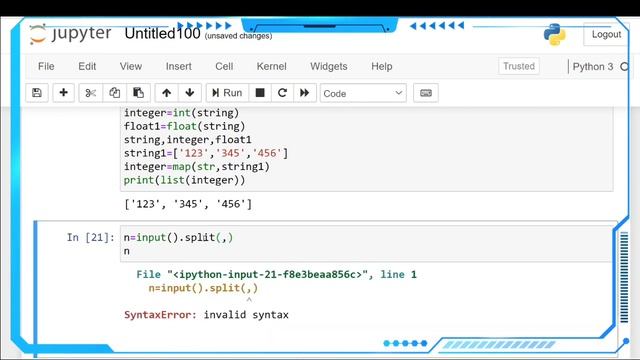Open the Edit menu
640x360 pixels.
87,66
